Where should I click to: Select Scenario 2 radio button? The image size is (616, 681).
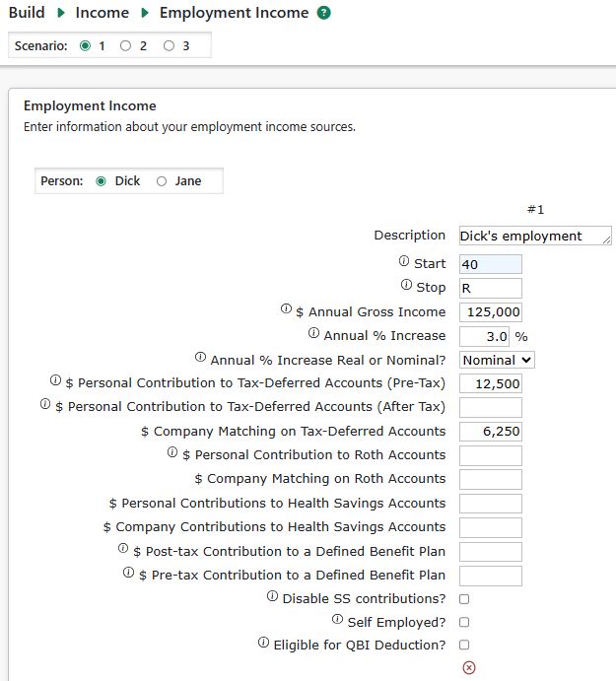125,46
